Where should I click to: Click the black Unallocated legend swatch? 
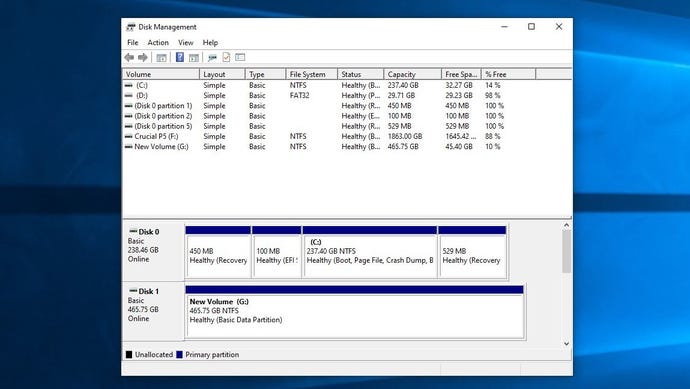129,355
